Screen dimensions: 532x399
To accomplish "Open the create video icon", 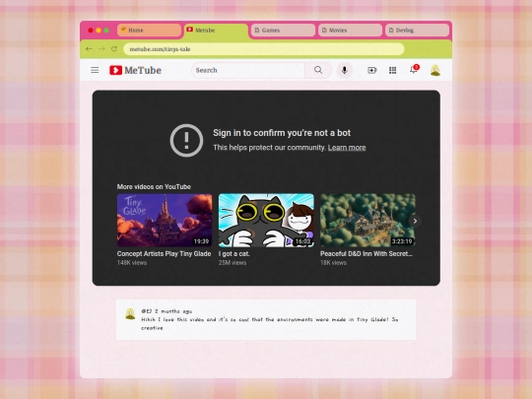I will pyautogui.click(x=371, y=70).
